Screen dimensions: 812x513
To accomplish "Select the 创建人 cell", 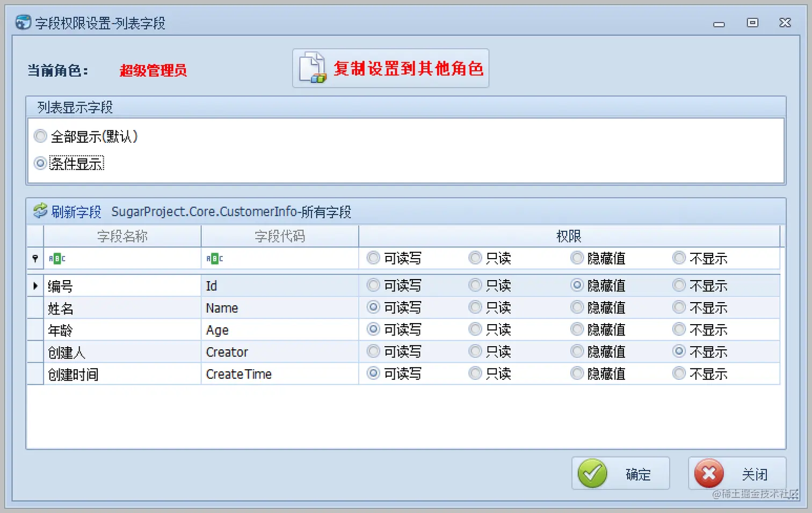I will pos(122,351).
